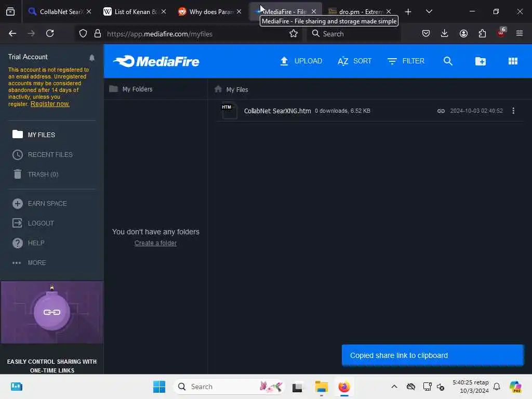
Task: Click LOGOUT in sidebar
Action: 33,223
